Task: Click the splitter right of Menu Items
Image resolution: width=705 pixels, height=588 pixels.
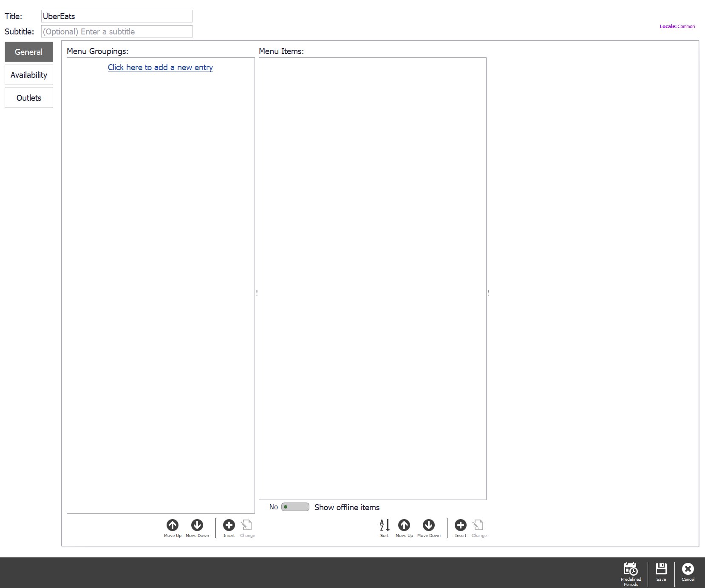Action: coord(489,293)
